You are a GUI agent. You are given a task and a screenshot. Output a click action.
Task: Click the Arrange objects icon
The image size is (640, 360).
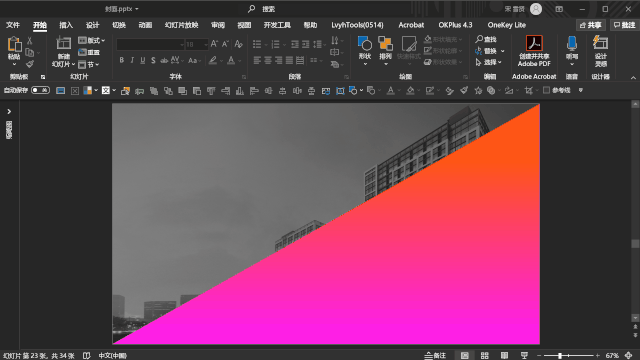click(385, 44)
